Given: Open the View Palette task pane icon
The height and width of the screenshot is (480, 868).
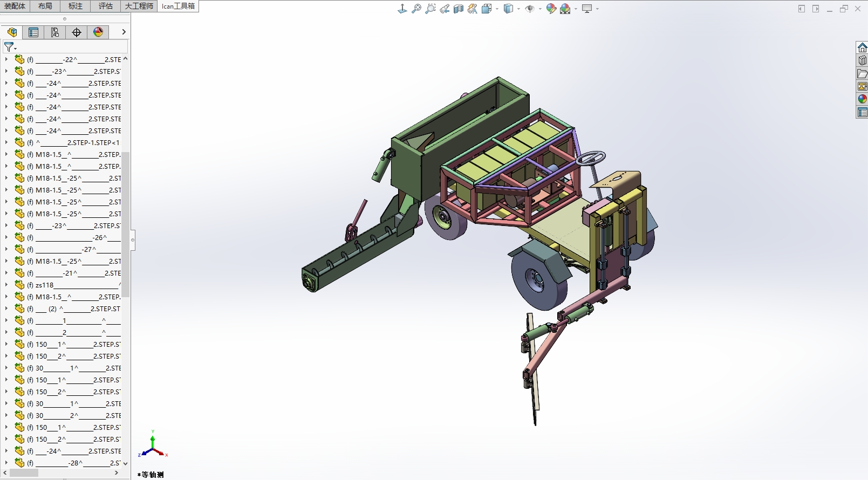Looking at the screenshot, I should click(x=862, y=86).
